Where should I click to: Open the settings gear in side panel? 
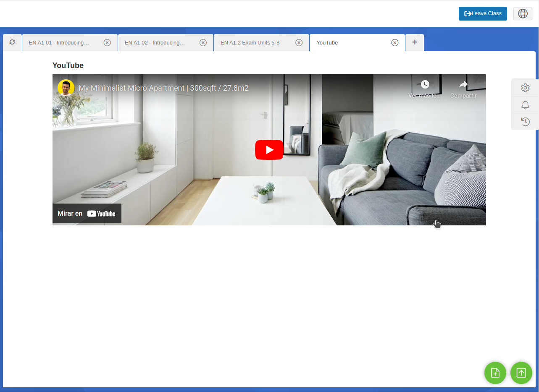pos(525,88)
